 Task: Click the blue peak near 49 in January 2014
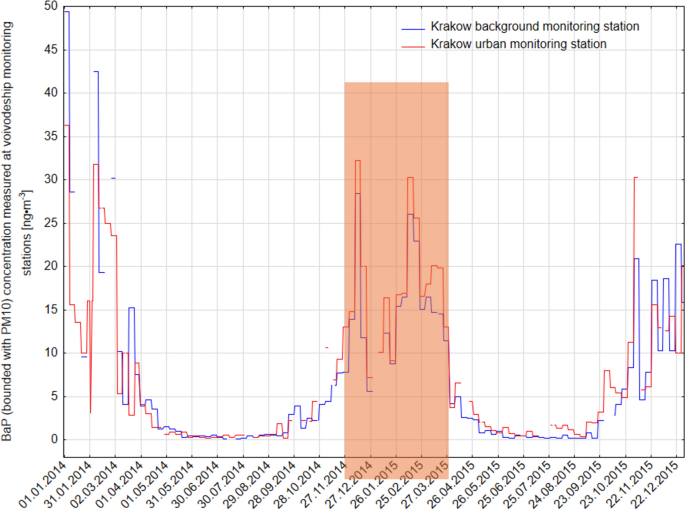(67, 12)
